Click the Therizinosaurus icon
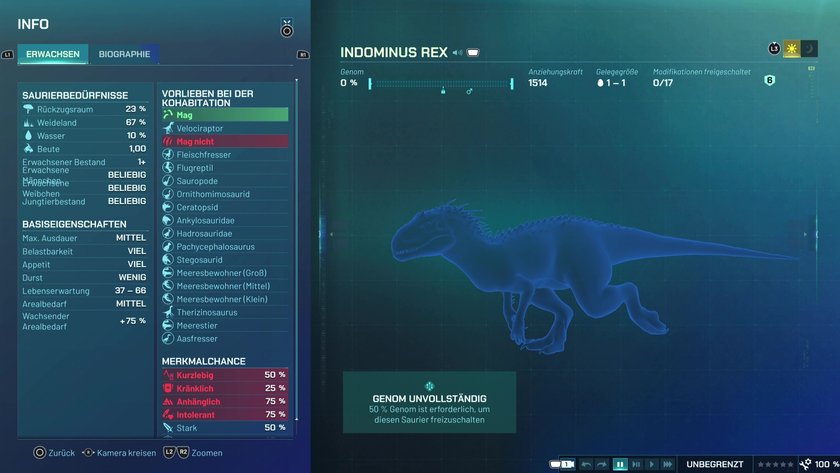The image size is (840, 473). click(x=168, y=312)
